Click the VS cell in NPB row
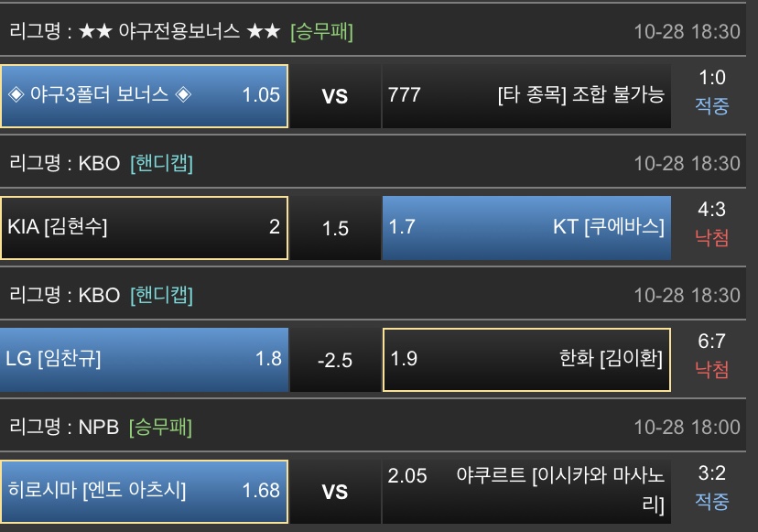The height and width of the screenshot is (532, 758). tap(335, 492)
